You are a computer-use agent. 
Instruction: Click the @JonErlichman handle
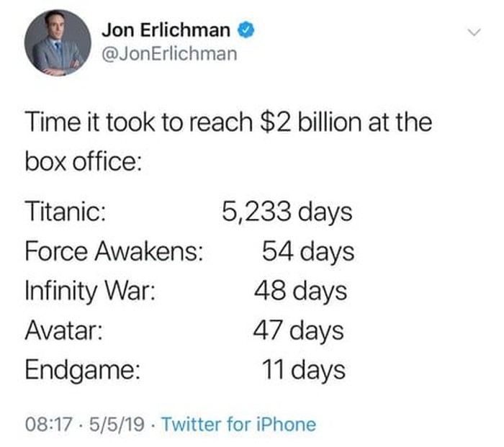click(170, 54)
